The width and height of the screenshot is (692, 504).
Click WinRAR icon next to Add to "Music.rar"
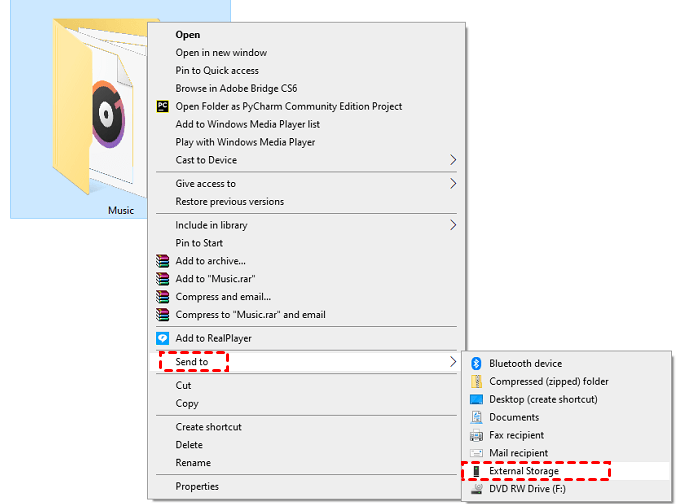tap(162, 279)
